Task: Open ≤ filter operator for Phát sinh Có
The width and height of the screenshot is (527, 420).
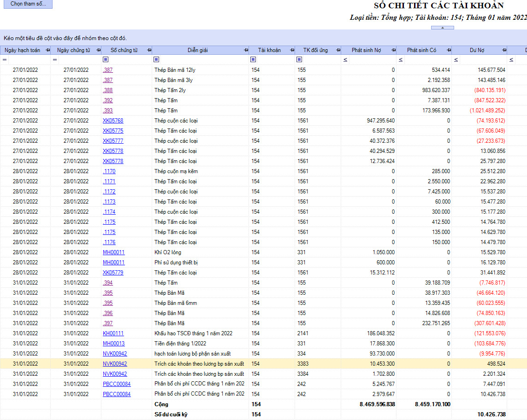Action: pos(401,60)
